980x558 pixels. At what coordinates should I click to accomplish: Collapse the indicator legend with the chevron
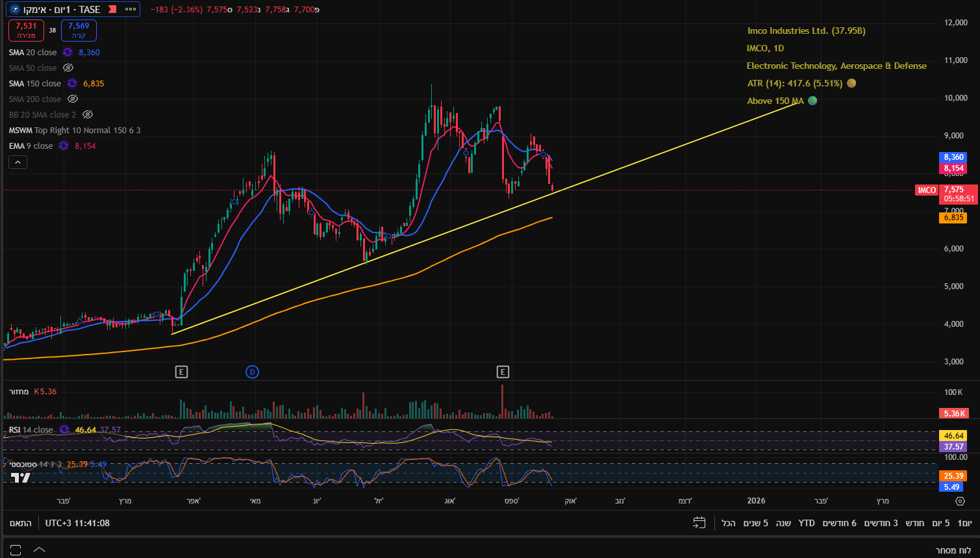point(18,162)
